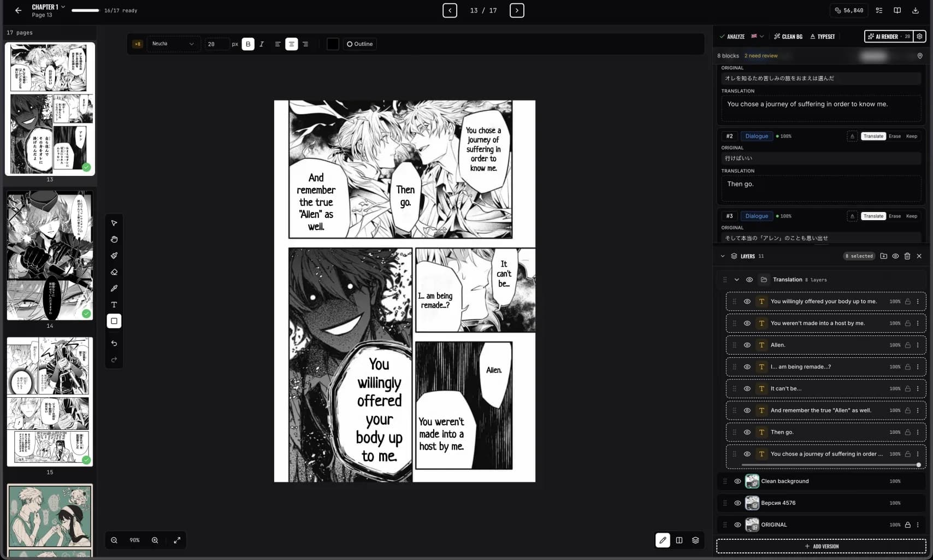The width and height of the screenshot is (933, 560).
Task: Hide the Clean background layer
Action: (x=737, y=481)
